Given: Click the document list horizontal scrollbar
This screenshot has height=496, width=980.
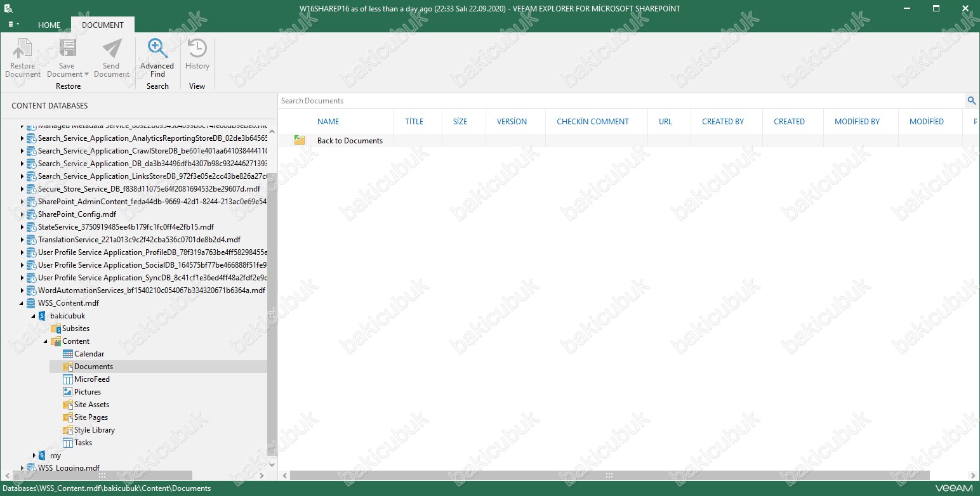Looking at the screenshot, I should point(609,475).
